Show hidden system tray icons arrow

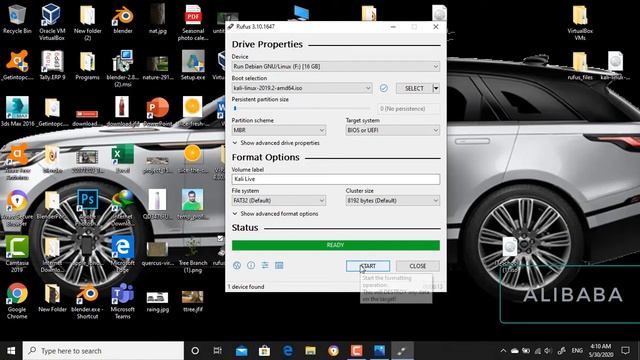coord(503,351)
